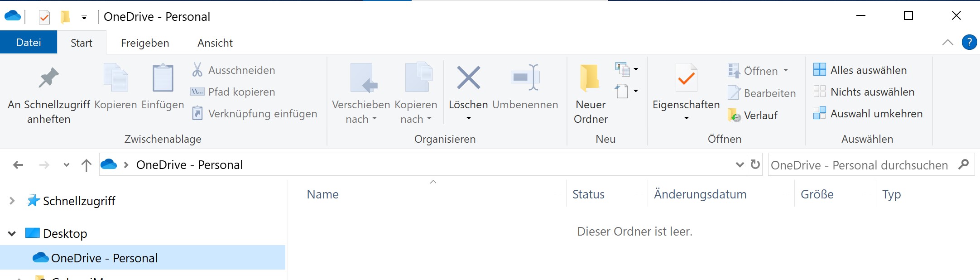Go up one level with the up arrow
Screen dimensions: 980x280
coord(86,165)
